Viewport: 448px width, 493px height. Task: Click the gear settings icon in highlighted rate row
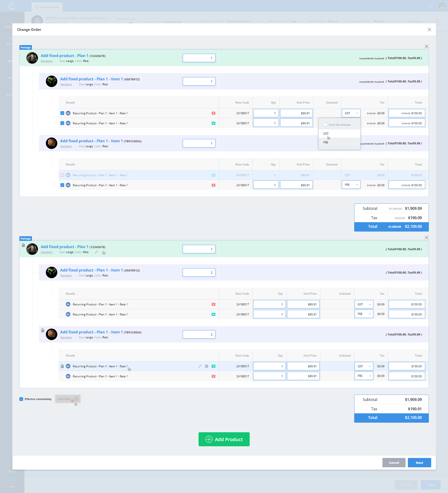coord(206,366)
